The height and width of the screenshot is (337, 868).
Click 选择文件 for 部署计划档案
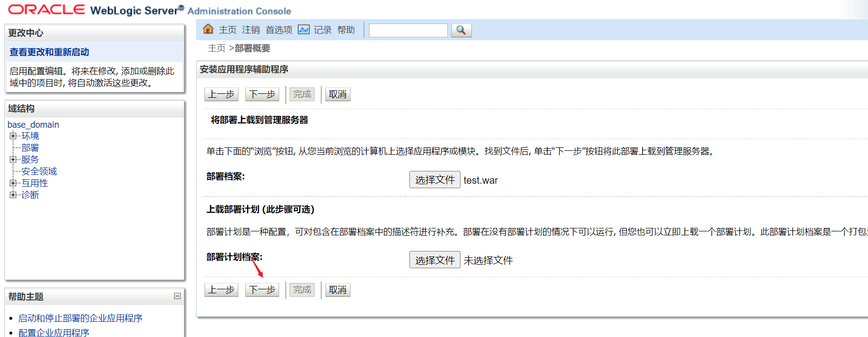click(435, 260)
